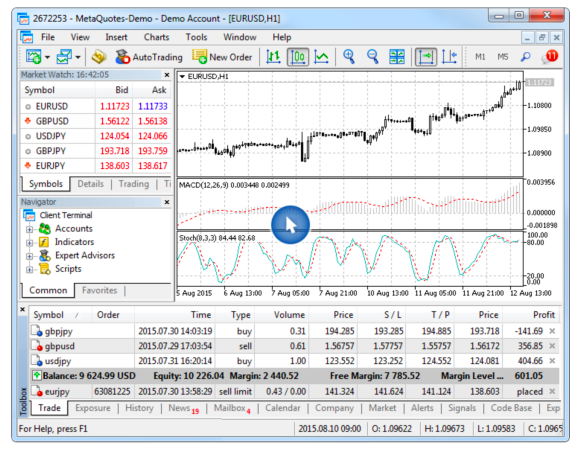The width and height of the screenshot is (581, 452).
Task: Zoom out of the chart
Action: coord(372,57)
